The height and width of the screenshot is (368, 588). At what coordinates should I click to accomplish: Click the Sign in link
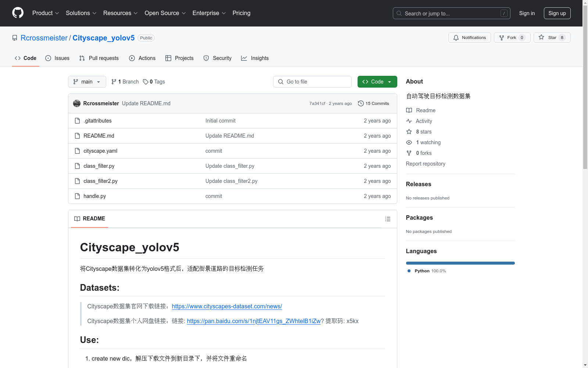pos(527,13)
